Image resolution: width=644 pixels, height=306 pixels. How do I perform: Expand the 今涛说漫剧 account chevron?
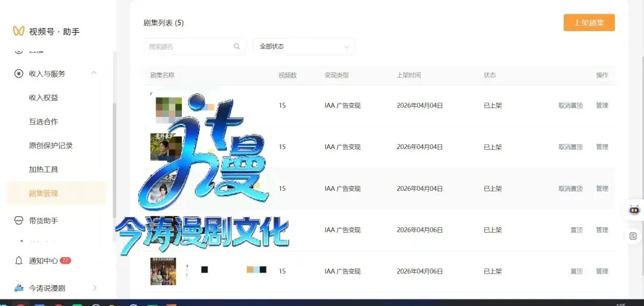tap(95, 288)
